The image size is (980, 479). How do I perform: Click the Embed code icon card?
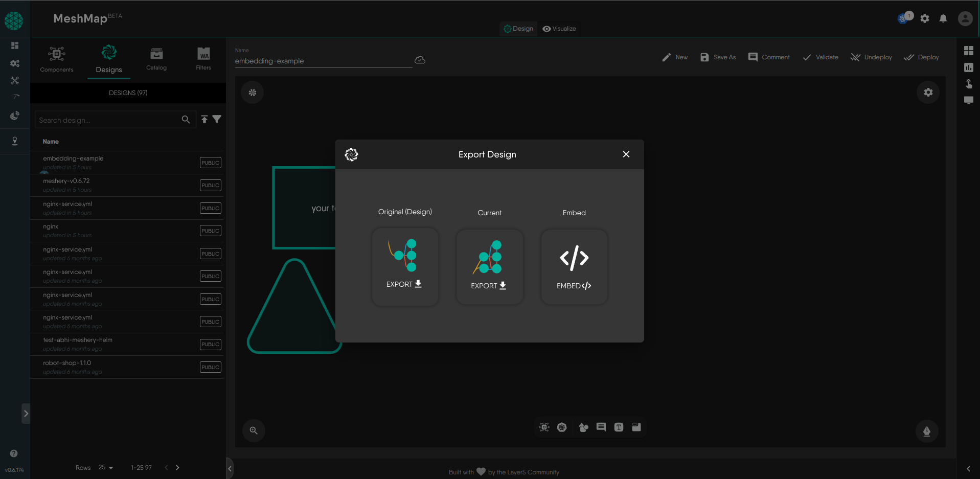coord(574,266)
